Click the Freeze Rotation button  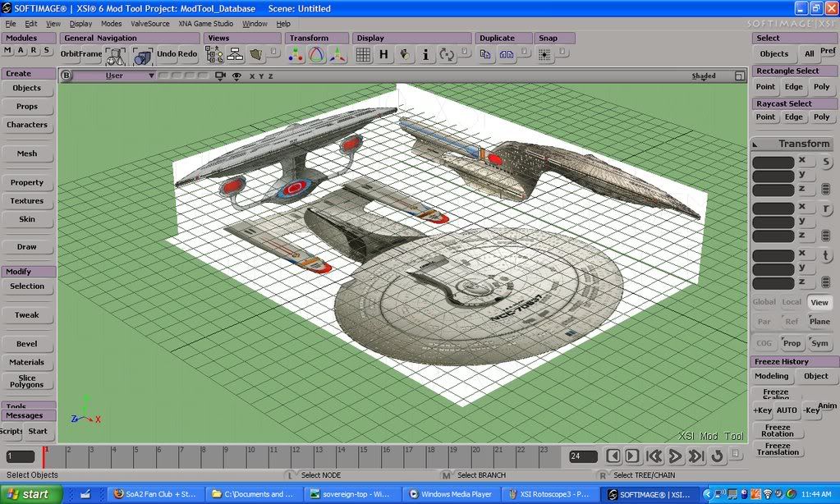[778, 430]
